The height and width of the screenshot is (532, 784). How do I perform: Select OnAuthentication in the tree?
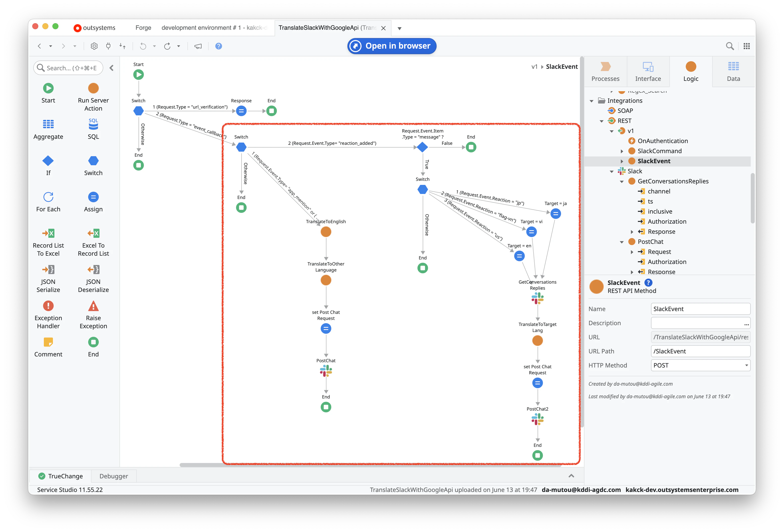(x=663, y=141)
